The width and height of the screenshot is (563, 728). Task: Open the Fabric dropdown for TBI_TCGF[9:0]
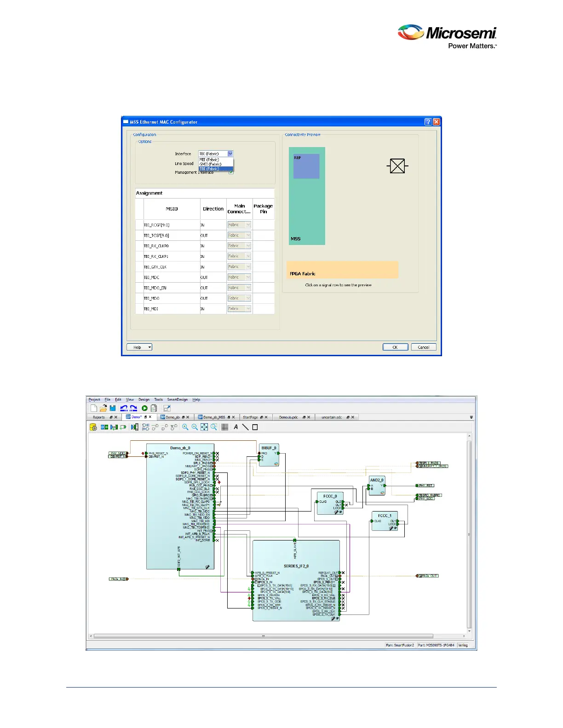(248, 235)
